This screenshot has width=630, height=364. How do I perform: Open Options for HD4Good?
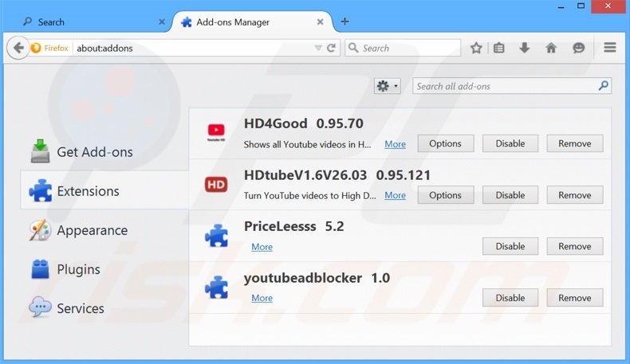pyautogui.click(x=446, y=143)
